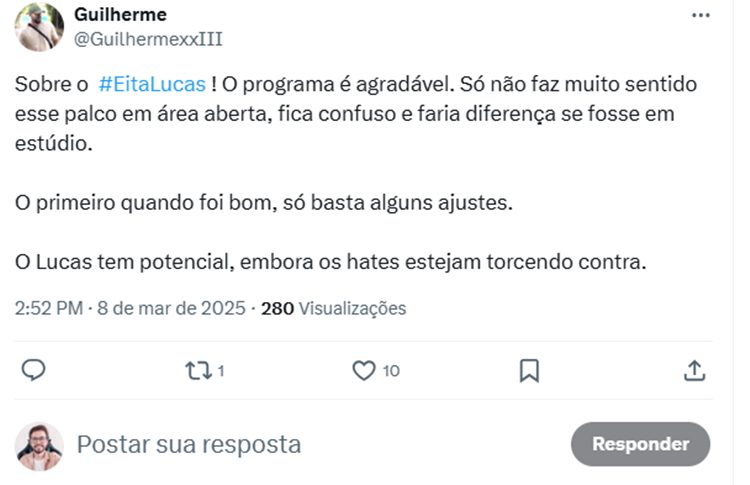750x485 pixels.
Task: Click the reply speech bubble icon
Action: click(34, 370)
